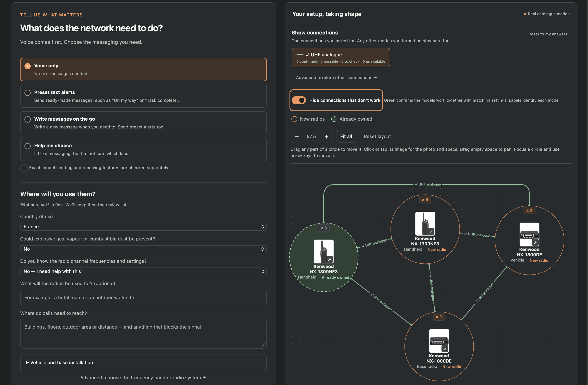Click expand icon on vehicle radio image

point(535,243)
